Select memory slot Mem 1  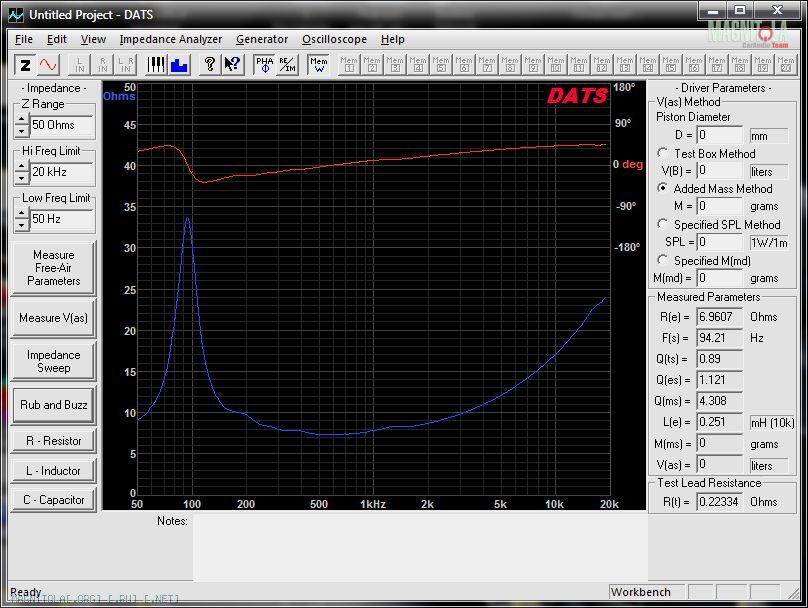pyautogui.click(x=349, y=65)
